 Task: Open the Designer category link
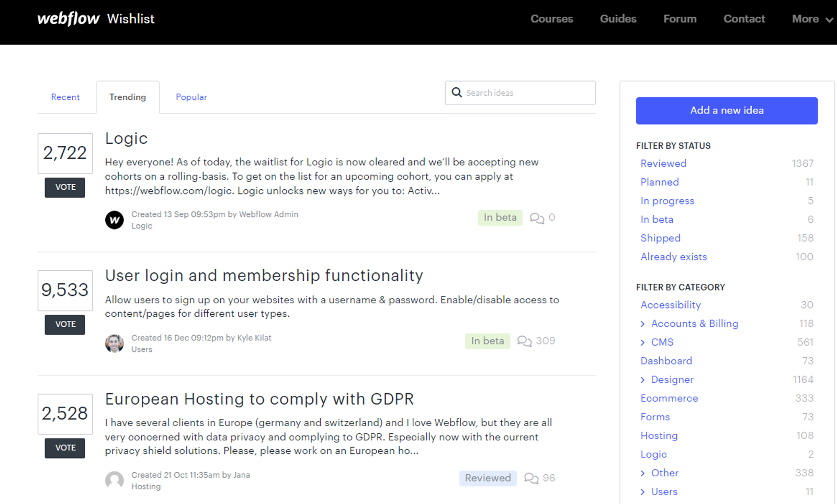click(x=672, y=380)
